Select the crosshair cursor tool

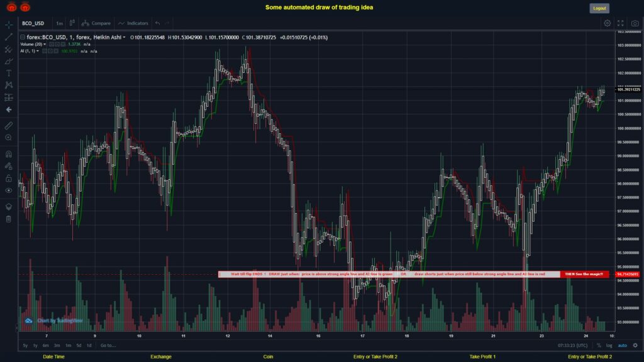click(9, 25)
